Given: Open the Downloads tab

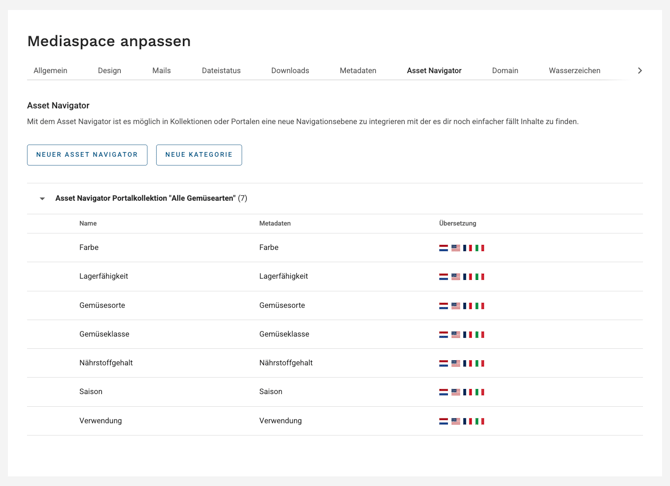Looking at the screenshot, I should pos(290,71).
